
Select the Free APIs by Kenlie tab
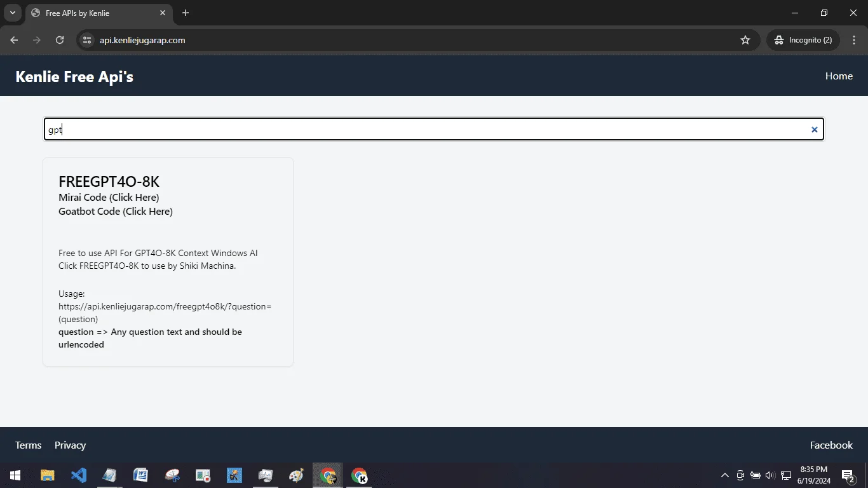(100, 13)
